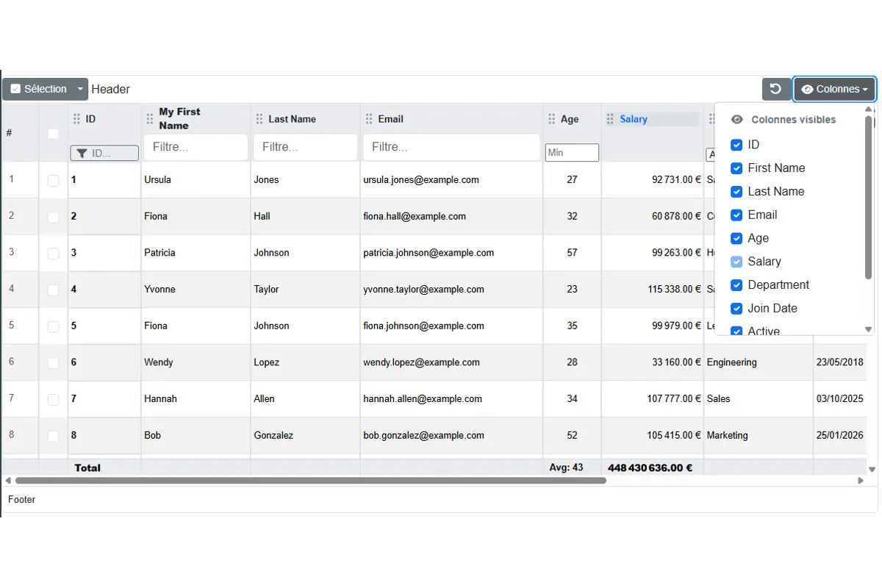Click the join date 23/05/2018
The height and width of the screenshot is (588, 882).
(839, 362)
